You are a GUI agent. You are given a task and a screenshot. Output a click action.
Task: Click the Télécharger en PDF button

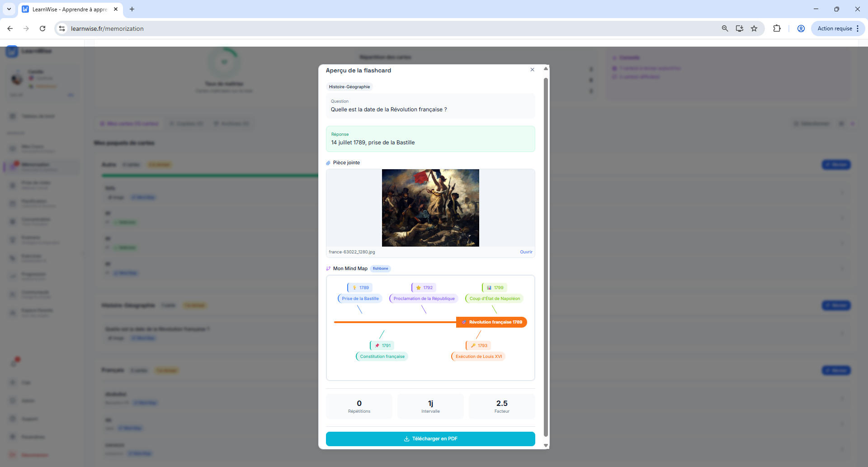tap(430, 438)
